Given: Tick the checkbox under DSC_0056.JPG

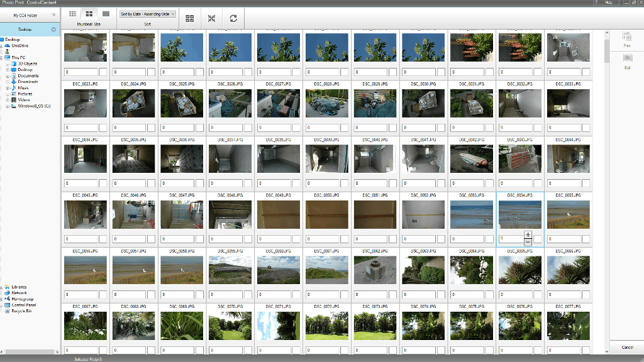Looking at the screenshot, I should point(103,294).
